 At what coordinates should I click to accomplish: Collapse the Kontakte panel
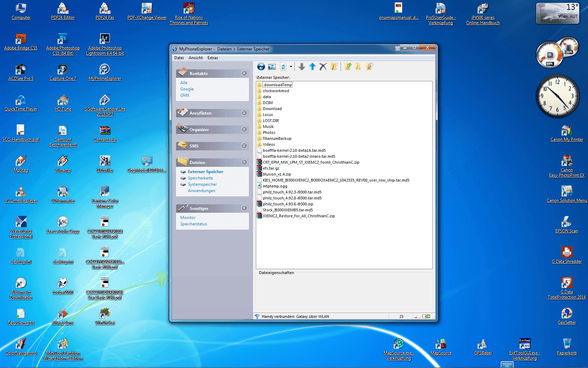point(244,73)
